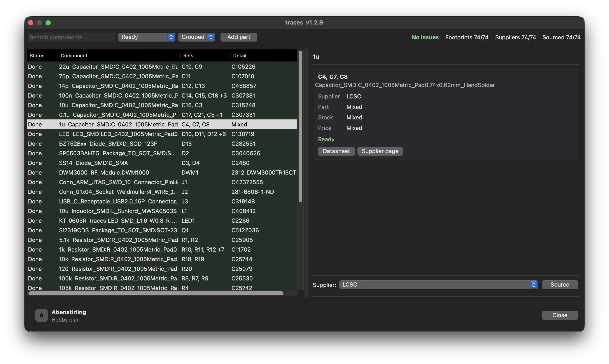Sort by the Status column header
609x364 pixels.
[37, 55]
